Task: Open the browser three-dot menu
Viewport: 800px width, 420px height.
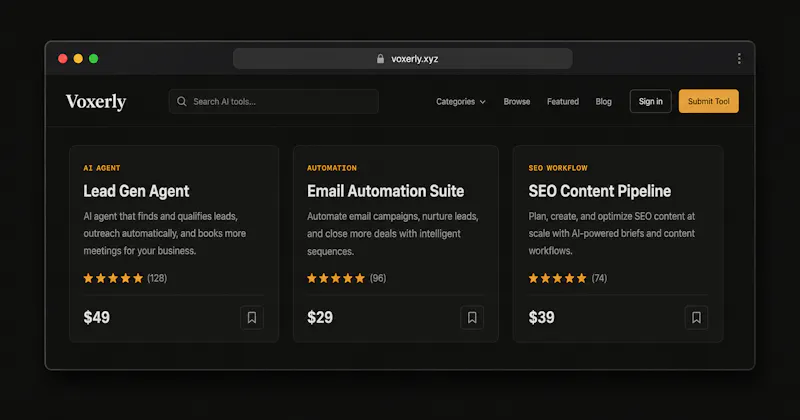Action: click(739, 59)
